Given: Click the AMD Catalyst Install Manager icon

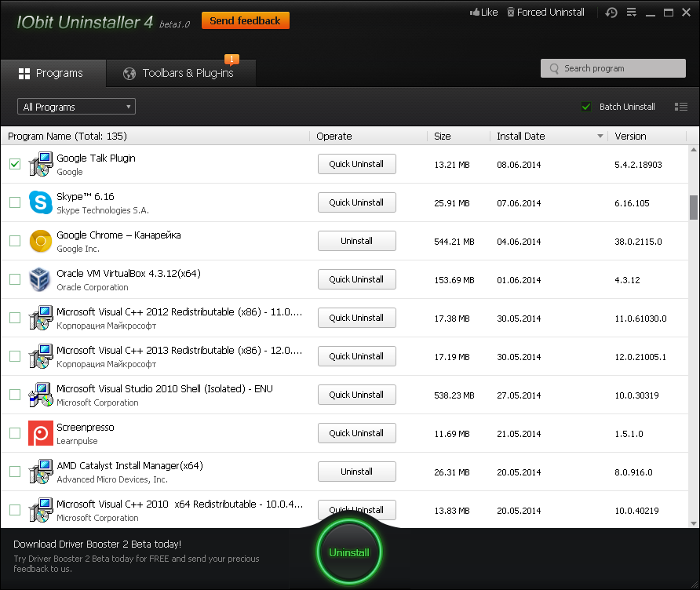Looking at the screenshot, I should [41, 472].
